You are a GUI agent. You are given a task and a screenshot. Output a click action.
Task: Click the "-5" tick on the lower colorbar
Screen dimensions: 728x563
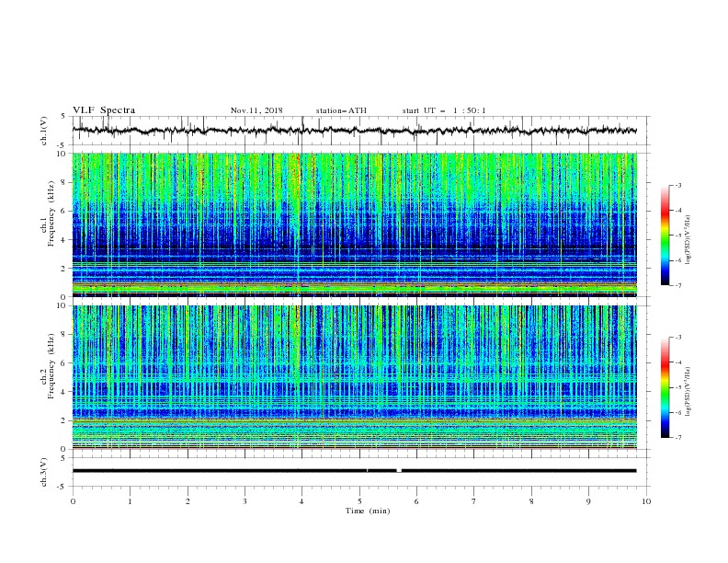pos(677,387)
